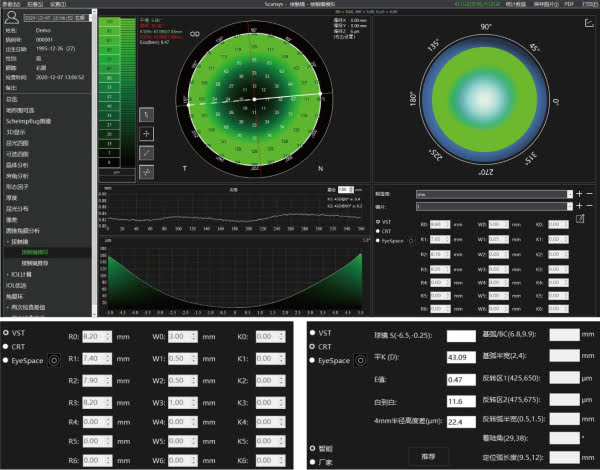Select the diagonal line measurement tool

point(147,151)
